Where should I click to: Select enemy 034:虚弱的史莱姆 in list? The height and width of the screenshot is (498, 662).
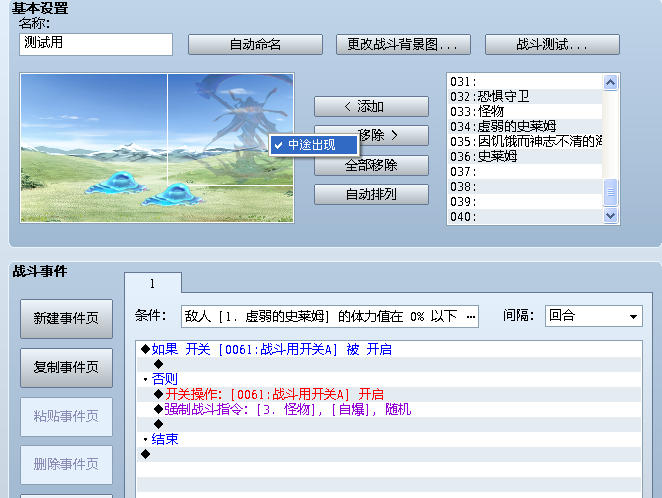[x=525, y=127]
